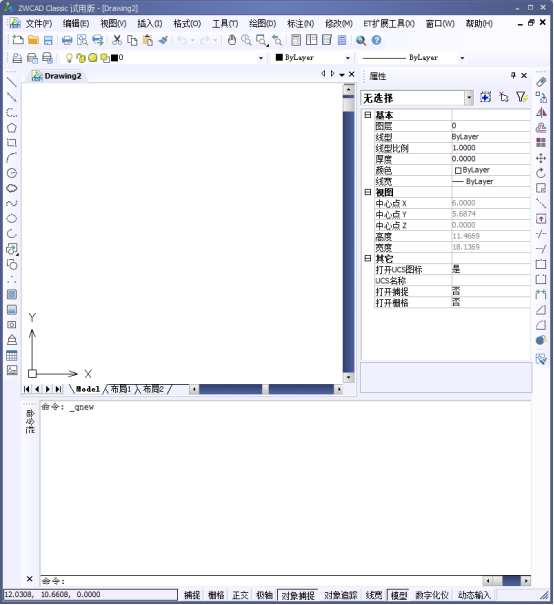Open the Help question mark icon
The width and height of the screenshot is (554, 605).
pos(377,40)
